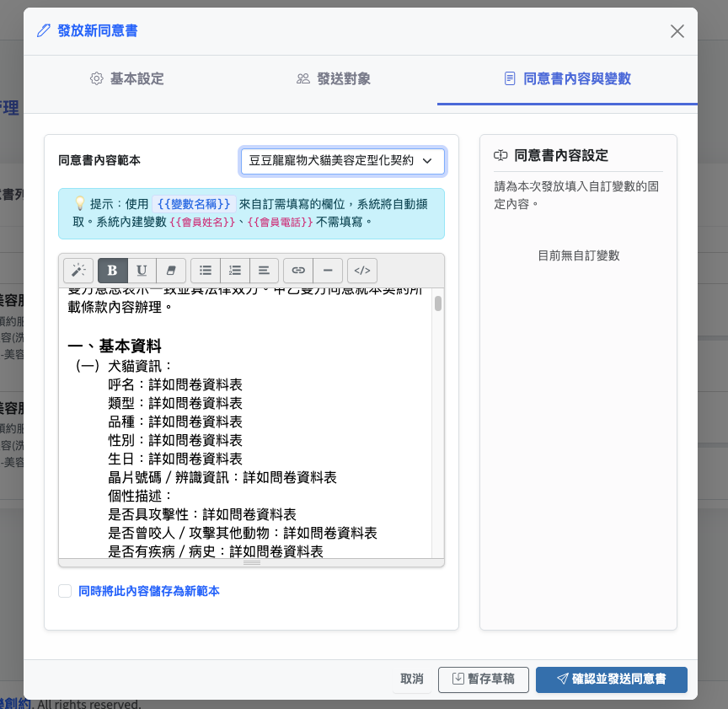
Task: Click the editor vertical scrollbar thumb
Action: [x=438, y=303]
